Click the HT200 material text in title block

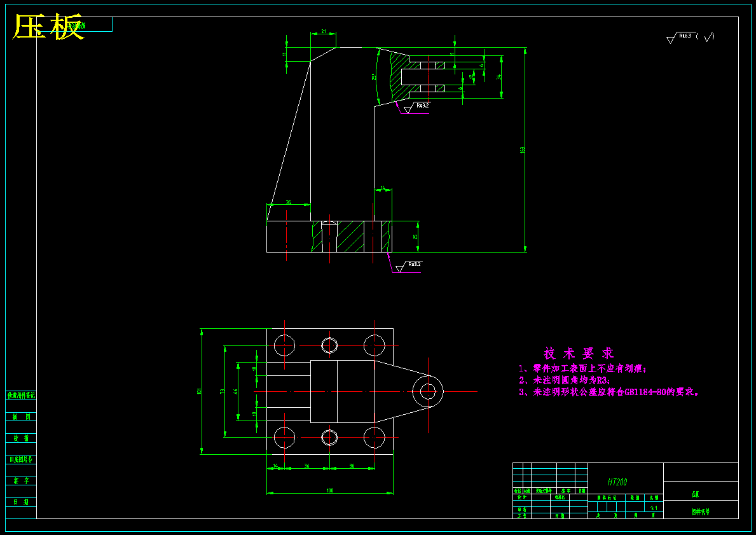(617, 482)
